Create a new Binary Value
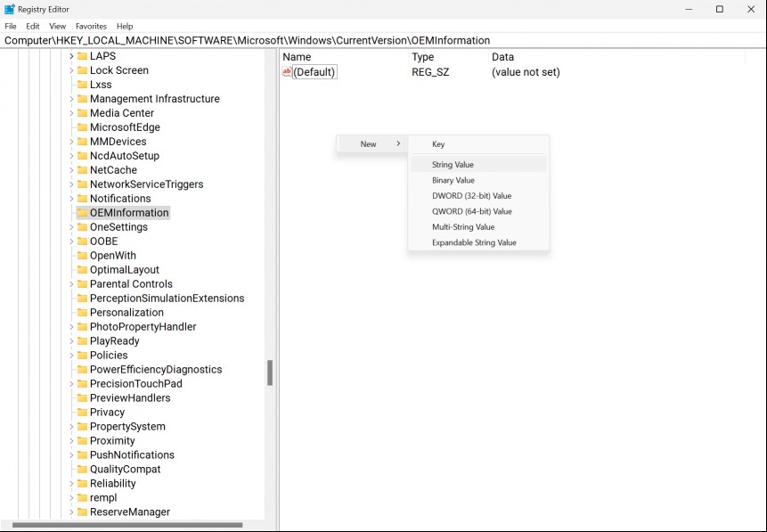Screen dimensions: 767x532 (x=479, y=180)
